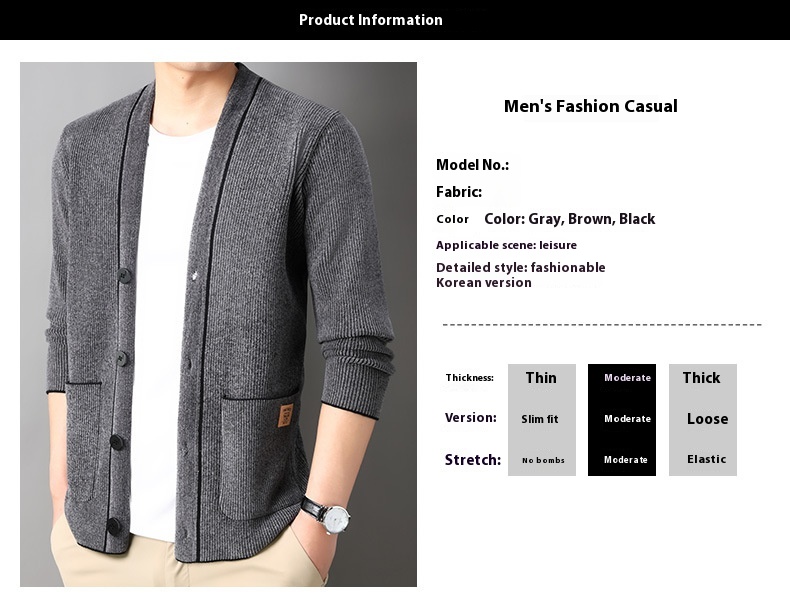Screen dimensions: 790x604
Task: Choose the Thin thickness cell
Action: (541, 378)
